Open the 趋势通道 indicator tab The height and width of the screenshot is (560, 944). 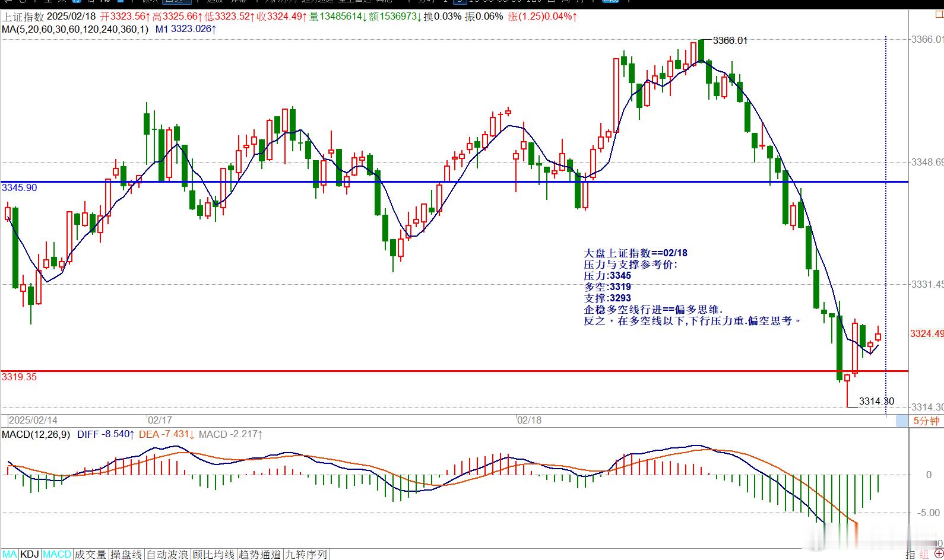259,554
